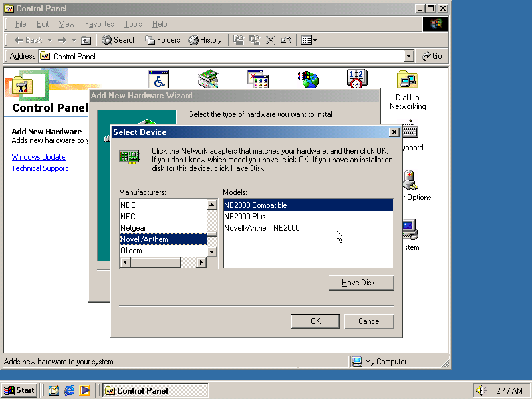Open Internet Options globe icon
Image resolution: width=532 pixels, height=399 pixels.
[307, 78]
